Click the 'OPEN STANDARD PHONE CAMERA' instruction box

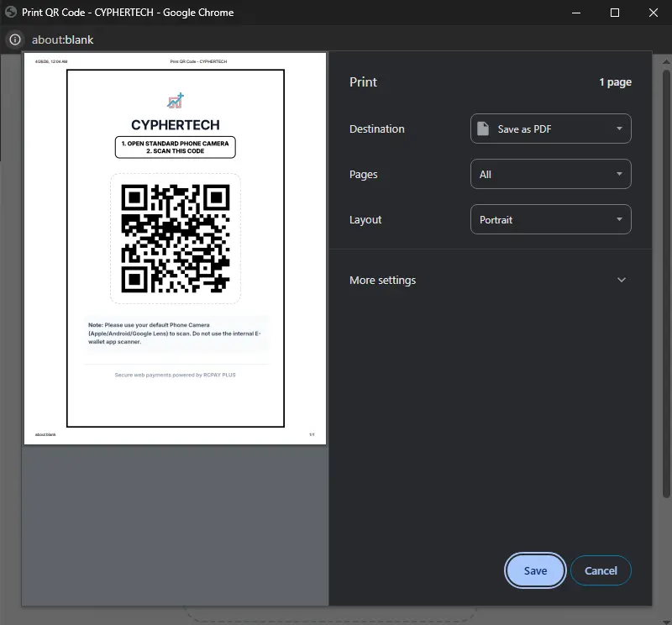tap(176, 147)
